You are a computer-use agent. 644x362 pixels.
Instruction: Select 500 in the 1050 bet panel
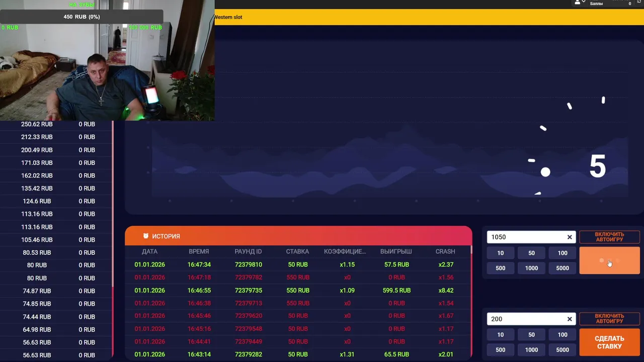point(500,268)
